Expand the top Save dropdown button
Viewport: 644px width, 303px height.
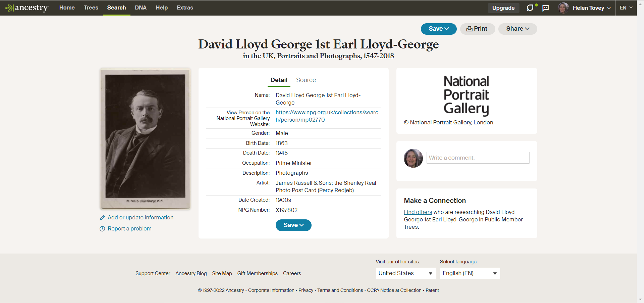(x=438, y=29)
